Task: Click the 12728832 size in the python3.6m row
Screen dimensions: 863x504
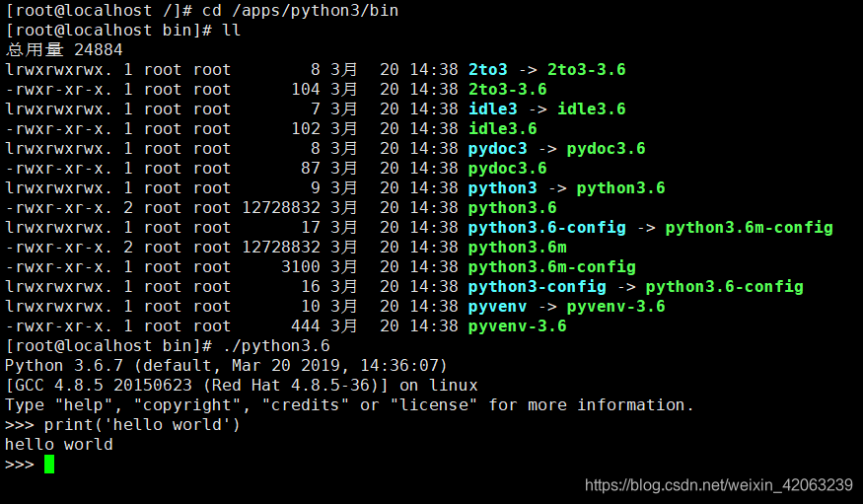Action: (x=281, y=247)
